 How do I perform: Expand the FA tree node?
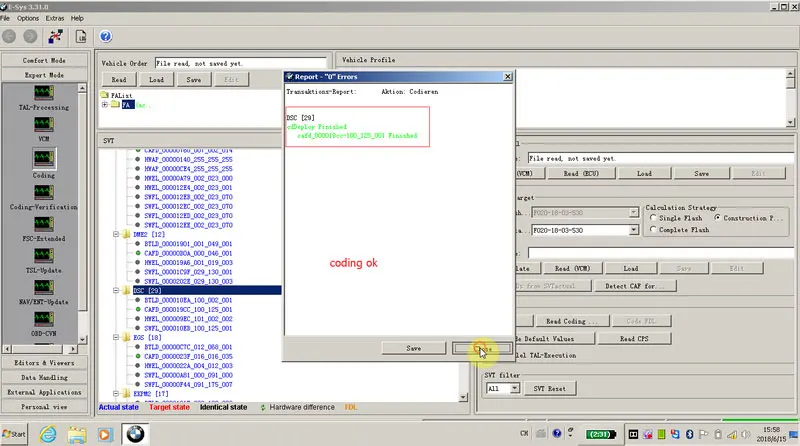click(x=105, y=105)
